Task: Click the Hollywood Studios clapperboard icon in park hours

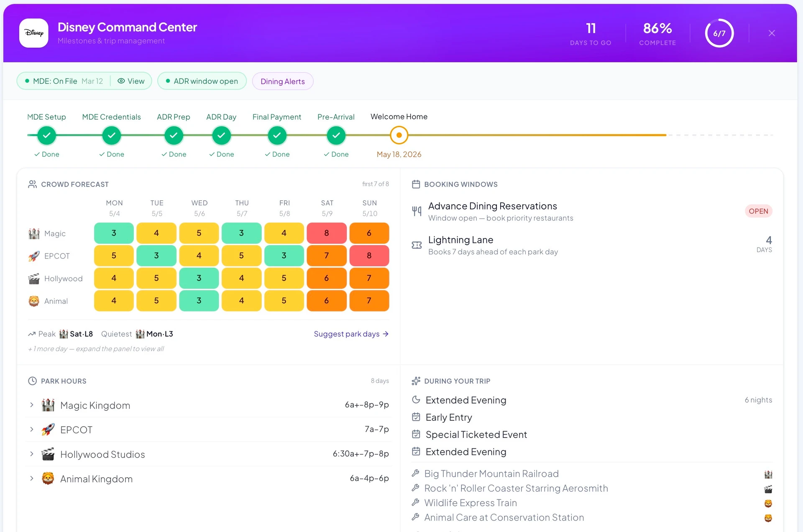Action: [x=48, y=454]
